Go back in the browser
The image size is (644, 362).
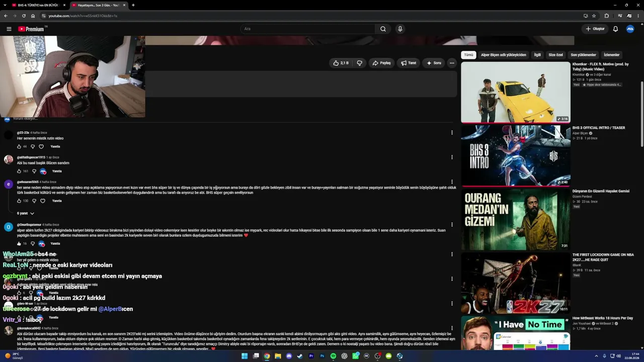[x=6, y=16]
